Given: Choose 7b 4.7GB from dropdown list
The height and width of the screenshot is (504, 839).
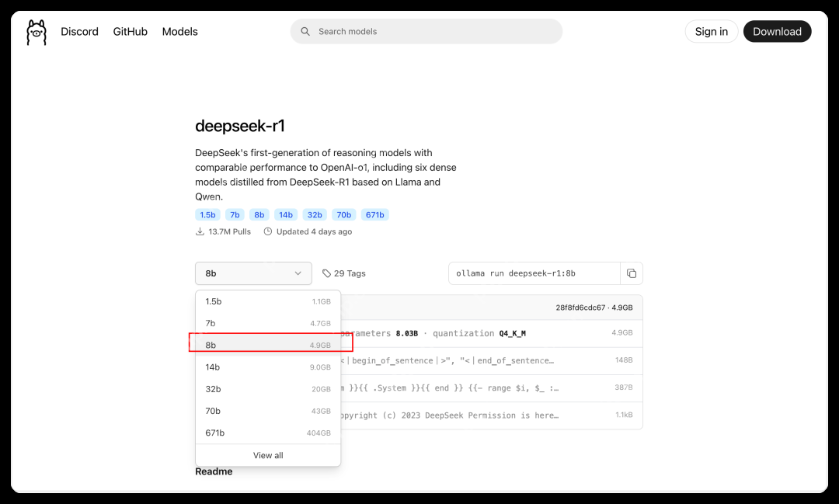Looking at the screenshot, I should [x=268, y=323].
